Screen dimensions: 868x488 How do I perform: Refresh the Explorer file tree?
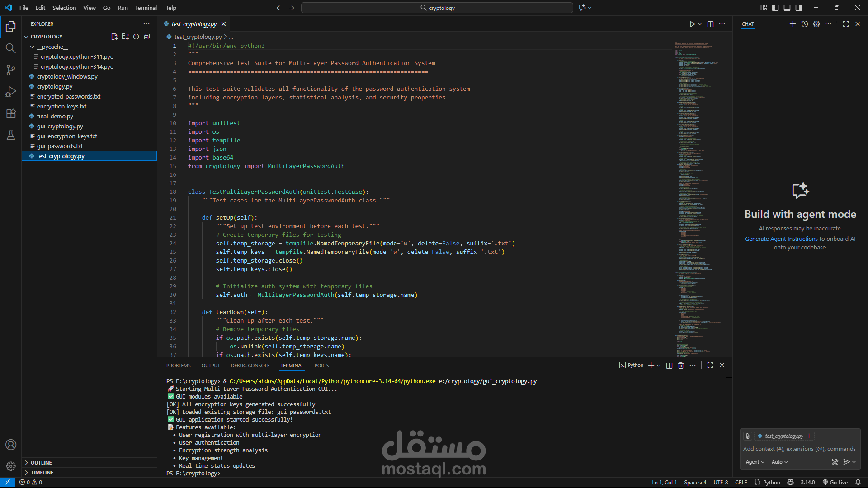(136, 37)
